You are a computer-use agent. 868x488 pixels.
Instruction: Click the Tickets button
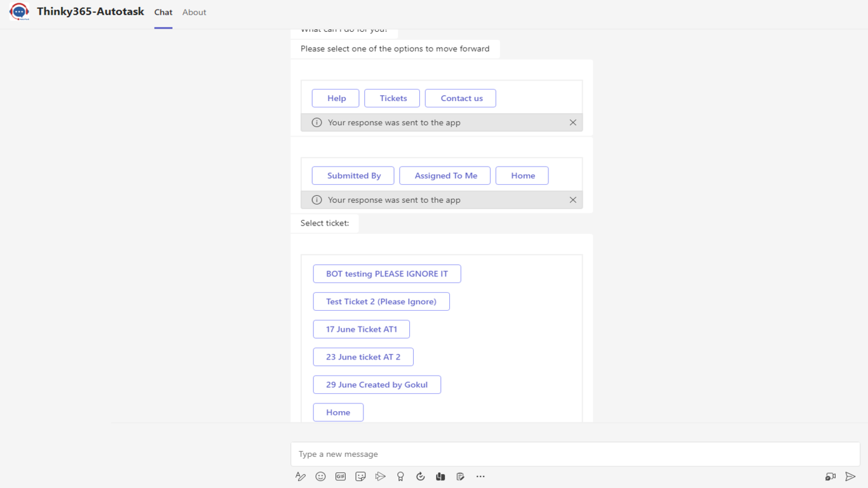[x=392, y=98]
